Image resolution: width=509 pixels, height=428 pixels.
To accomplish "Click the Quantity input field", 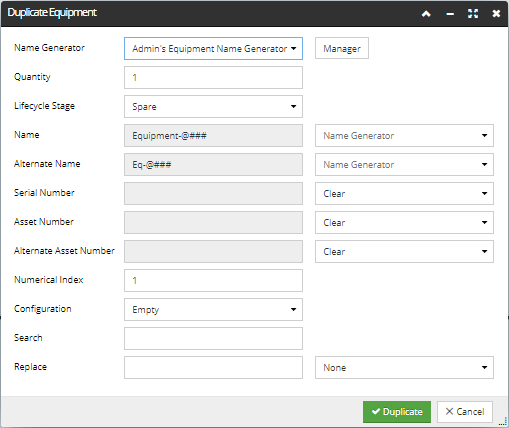I will [x=213, y=78].
